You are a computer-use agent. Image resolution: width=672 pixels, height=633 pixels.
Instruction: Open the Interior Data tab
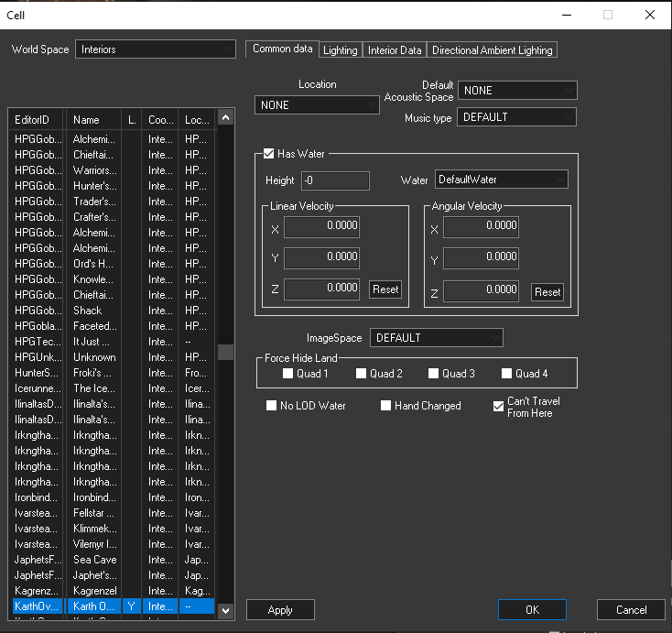(x=395, y=50)
